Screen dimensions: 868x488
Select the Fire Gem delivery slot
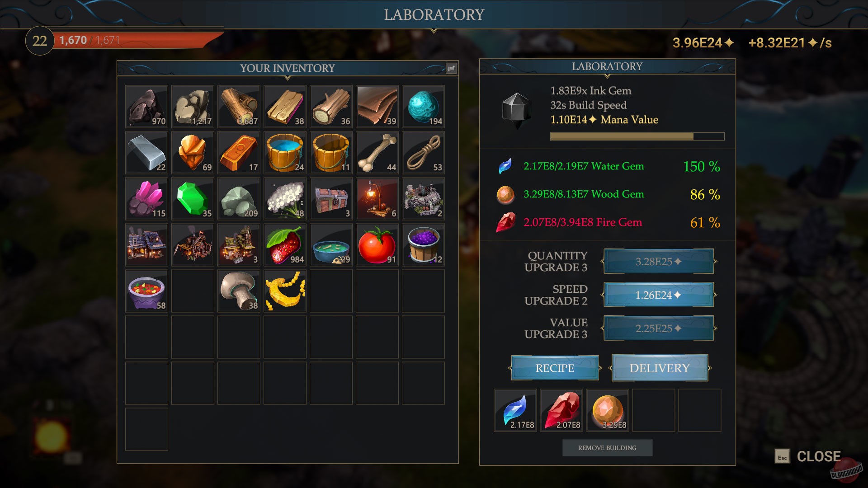(x=561, y=410)
